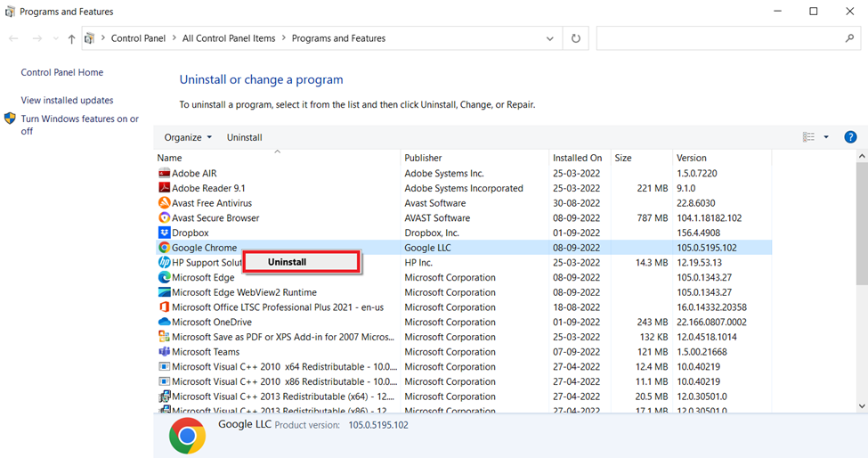Expand the address bar history dropdown
The height and width of the screenshot is (458, 868).
550,39
